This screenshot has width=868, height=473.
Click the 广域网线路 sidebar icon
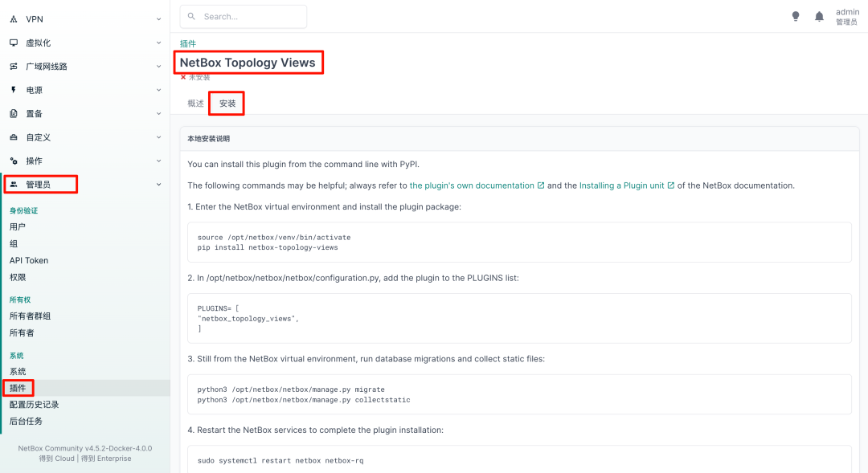(x=14, y=67)
